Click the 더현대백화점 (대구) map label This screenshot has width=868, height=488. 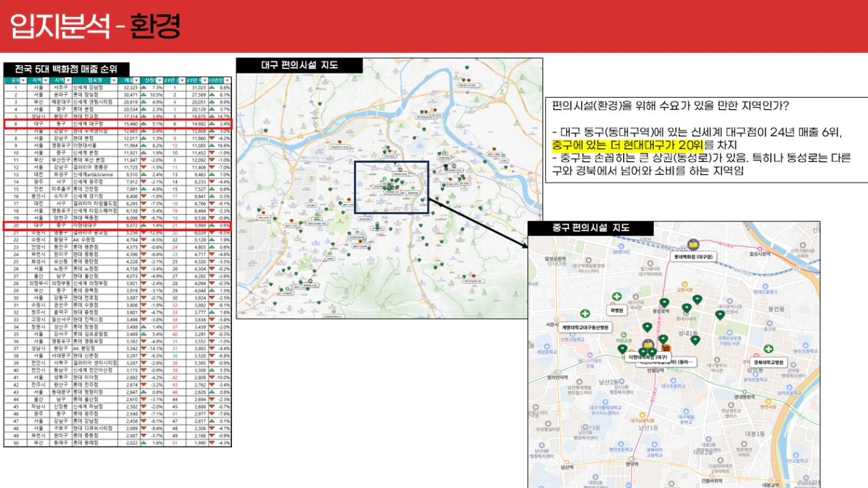647,356
